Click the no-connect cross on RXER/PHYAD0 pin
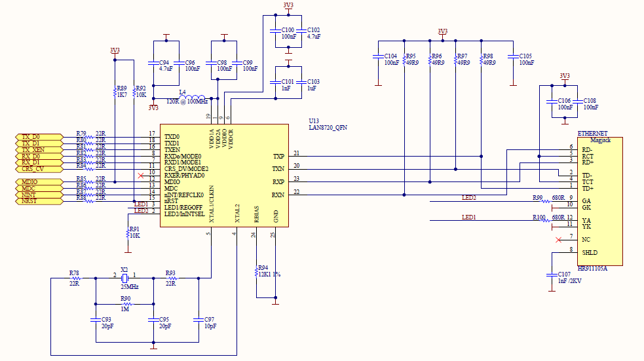The image size is (644, 361). (x=140, y=176)
